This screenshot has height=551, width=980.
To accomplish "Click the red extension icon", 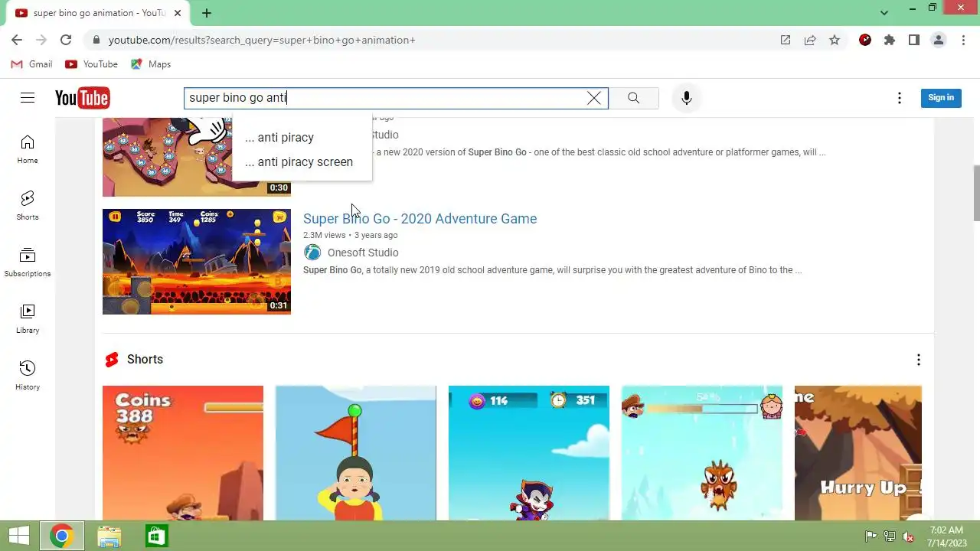I will click(865, 40).
